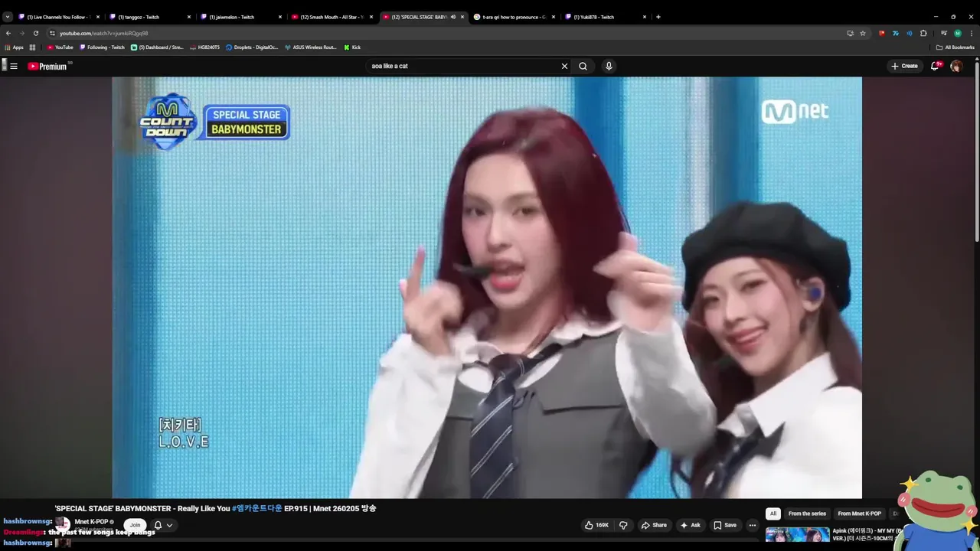
Task: Switch to 'tanggoz - Twitch' tab
Action: coord(150,17)
